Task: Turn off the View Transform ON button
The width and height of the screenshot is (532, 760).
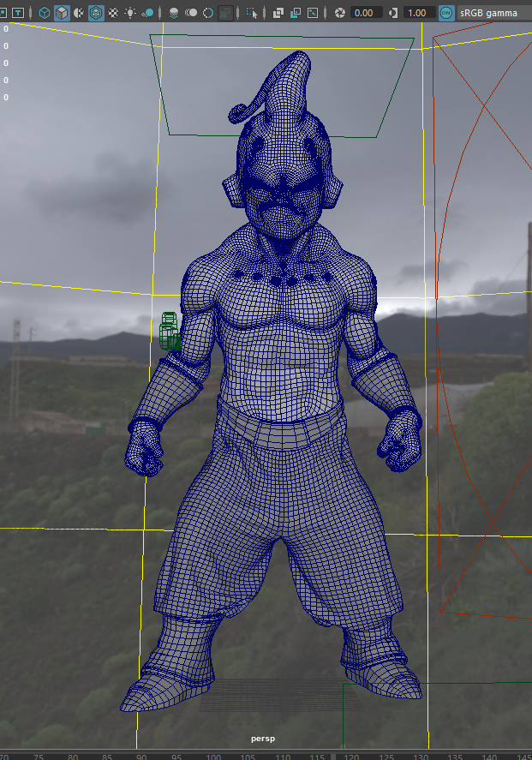Action: click(x=446, y=13)
